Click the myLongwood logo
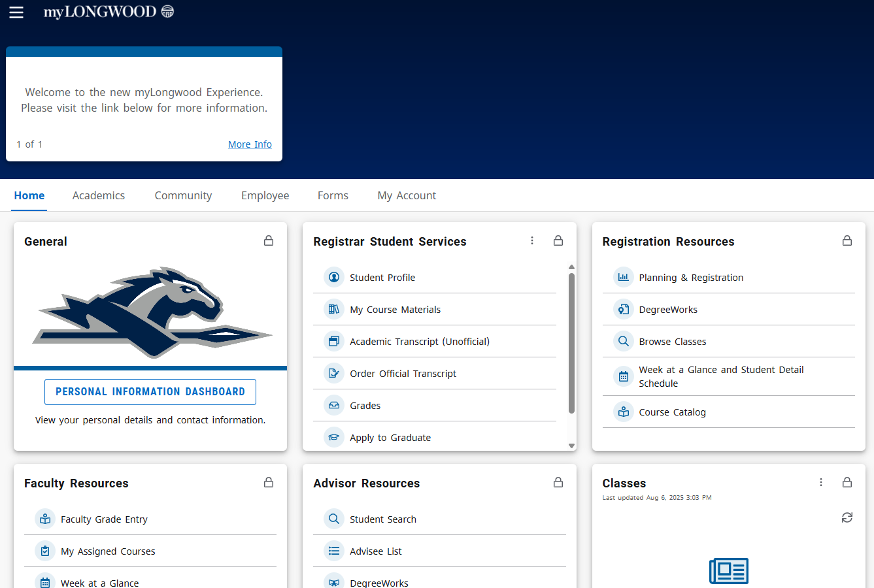874x588 pixels. coord(109,12)
